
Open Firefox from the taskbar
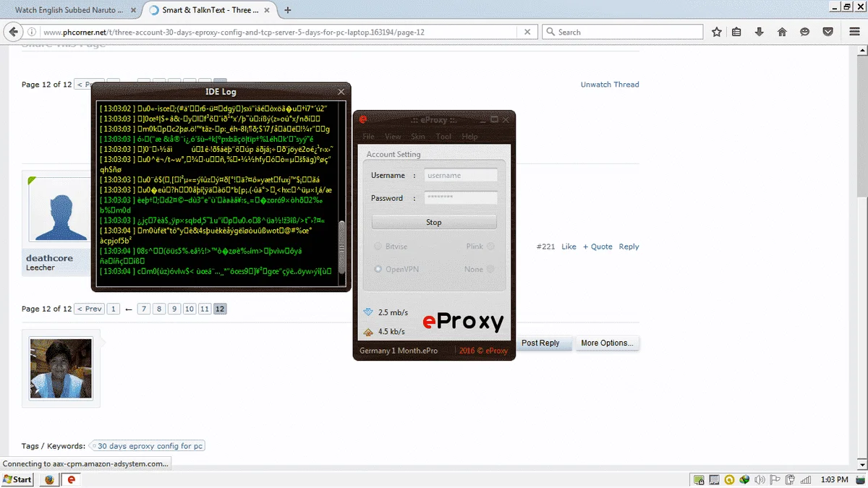tap(49, 479)
